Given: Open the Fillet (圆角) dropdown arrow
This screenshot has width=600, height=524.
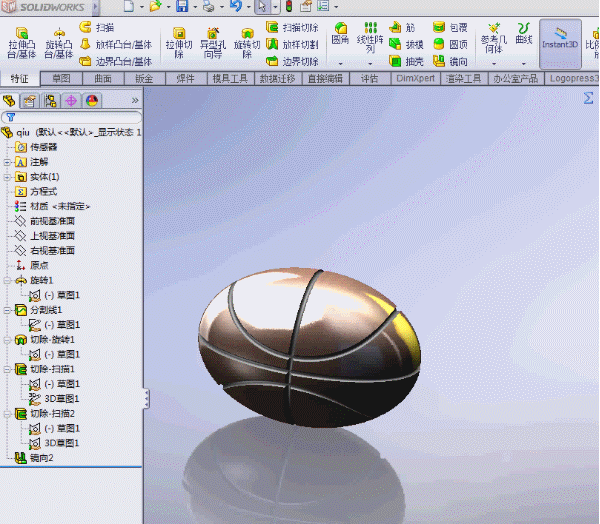Looking at the screenshot, I should click(340, 64).
